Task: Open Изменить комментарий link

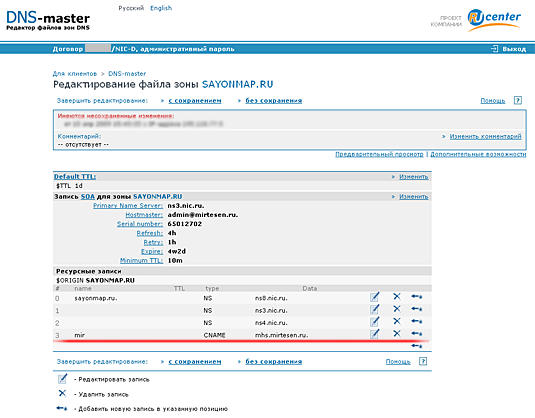Action: pos(486,136)
